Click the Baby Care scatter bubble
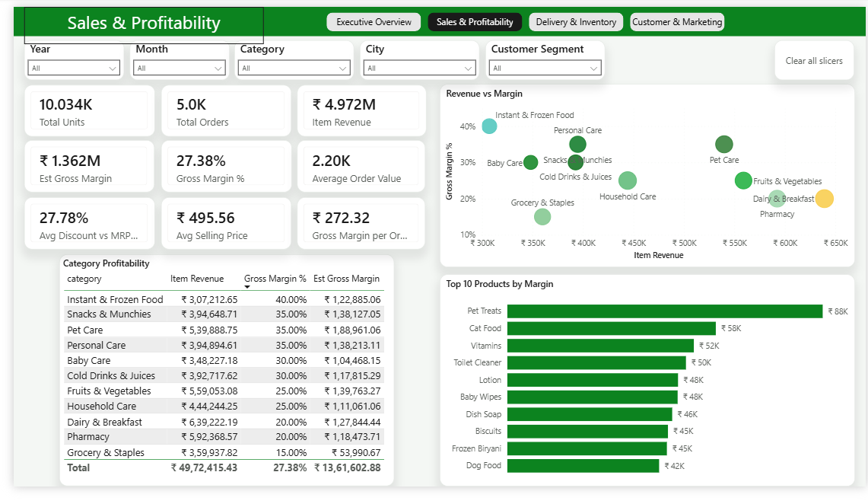 click(x=530, y=162)
